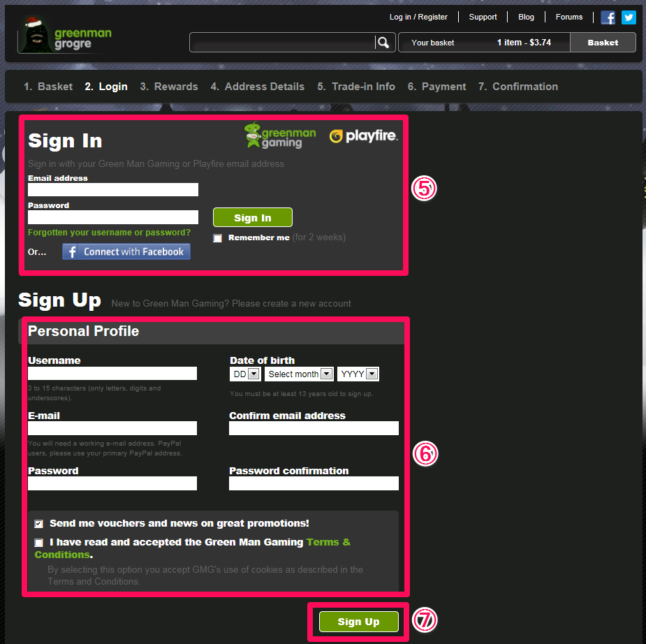Open the Basket button in header
The width and height of the screenshot is (646, 644).
(x=603, y=43)
